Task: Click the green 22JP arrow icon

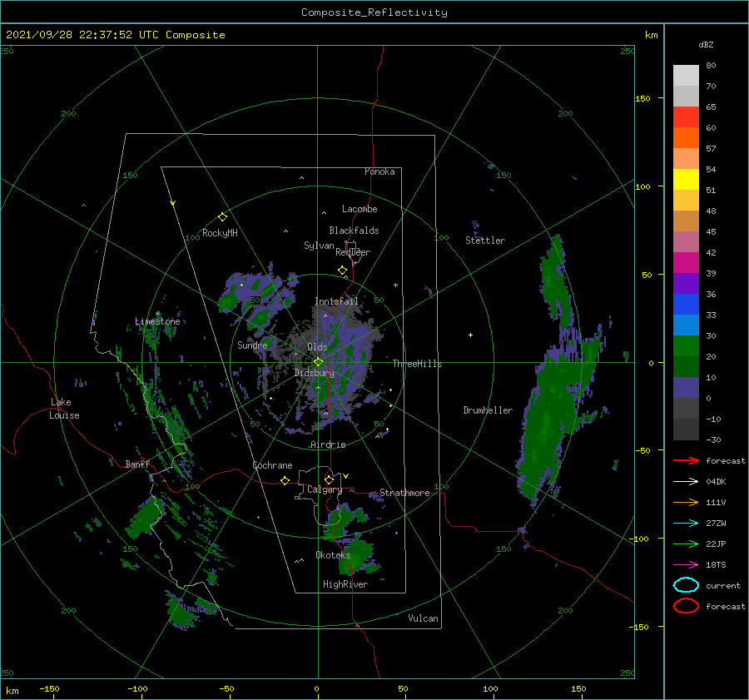Action: point(686,544)
